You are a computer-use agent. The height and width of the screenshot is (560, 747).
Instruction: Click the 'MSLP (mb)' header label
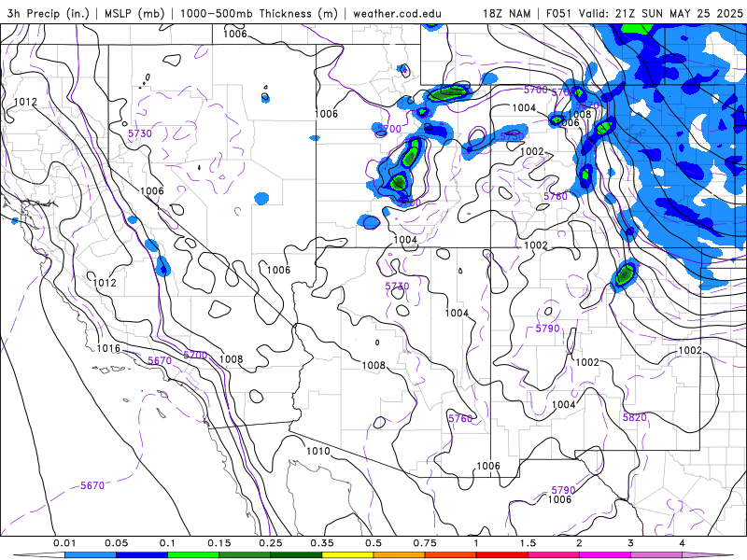(x=134, y=13)
